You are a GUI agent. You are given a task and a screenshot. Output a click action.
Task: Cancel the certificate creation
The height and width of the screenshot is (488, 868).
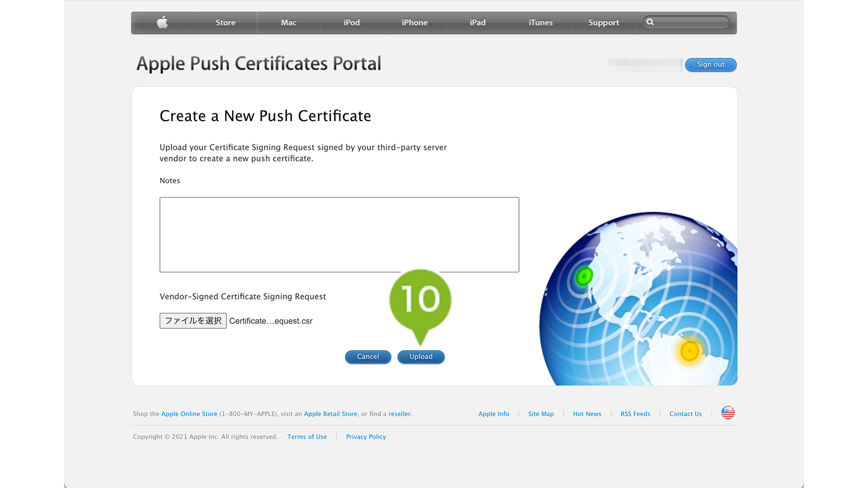point(368,357)
